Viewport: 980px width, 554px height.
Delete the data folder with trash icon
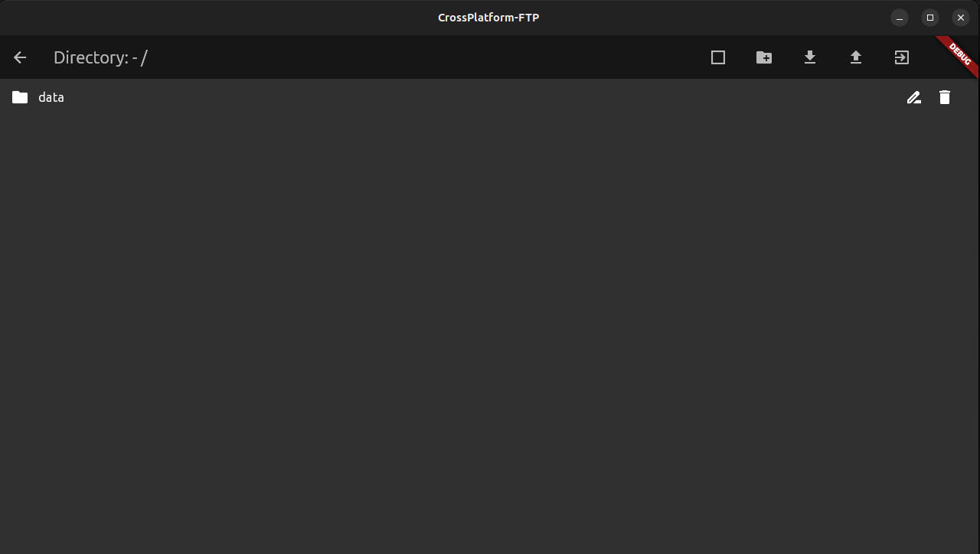pos(945,97)
